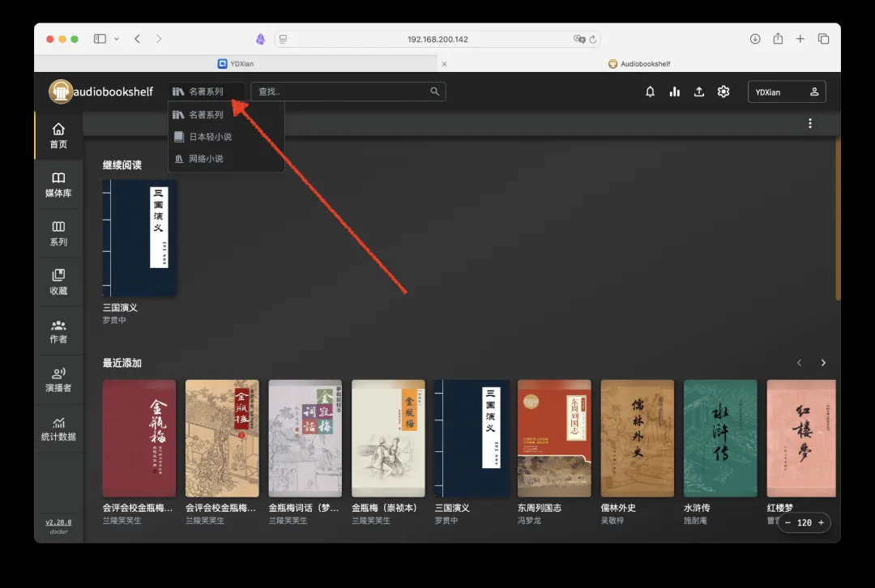Decrease cover size with minus button
The width and height of the screenshot is (875, 588).
click(x=788, y=523)
